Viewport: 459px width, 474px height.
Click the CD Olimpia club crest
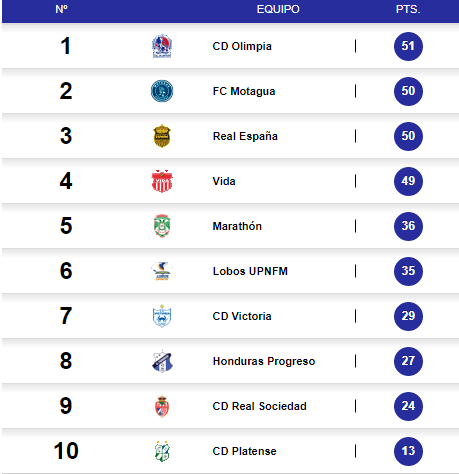click(162, 46)
